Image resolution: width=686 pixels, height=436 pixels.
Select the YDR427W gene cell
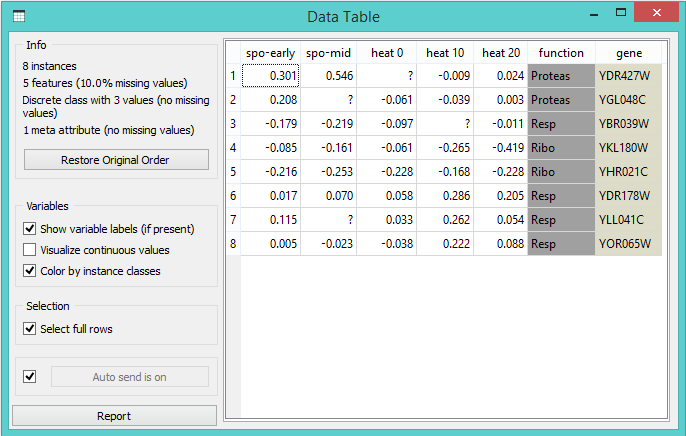628,76
